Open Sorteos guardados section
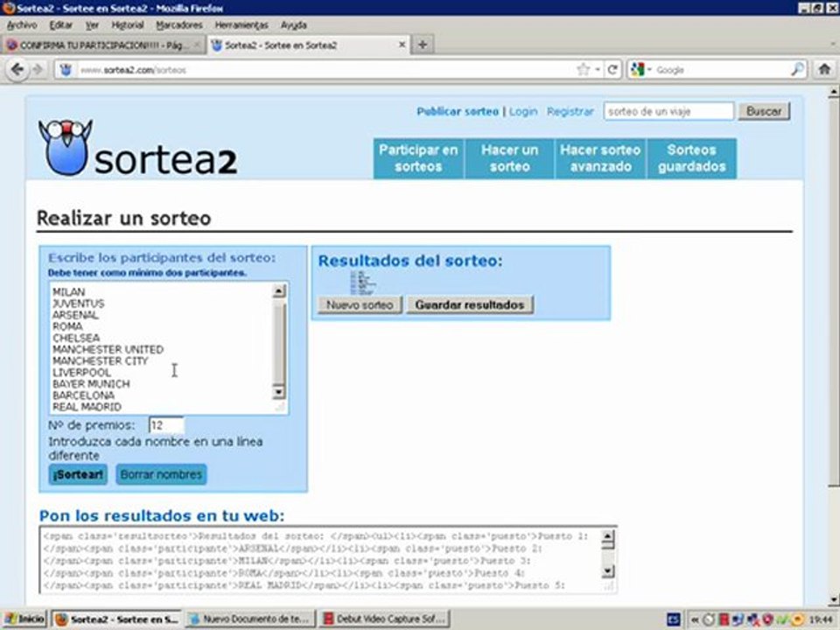The height and width of the screenshot is (630, 840). 691,158
